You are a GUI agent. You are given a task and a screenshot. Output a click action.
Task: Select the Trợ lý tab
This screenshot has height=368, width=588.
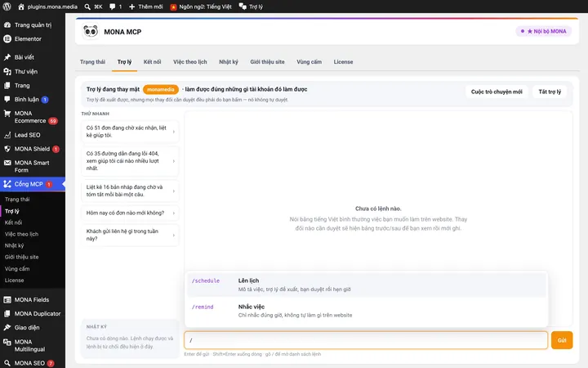(x=124, y=62)
